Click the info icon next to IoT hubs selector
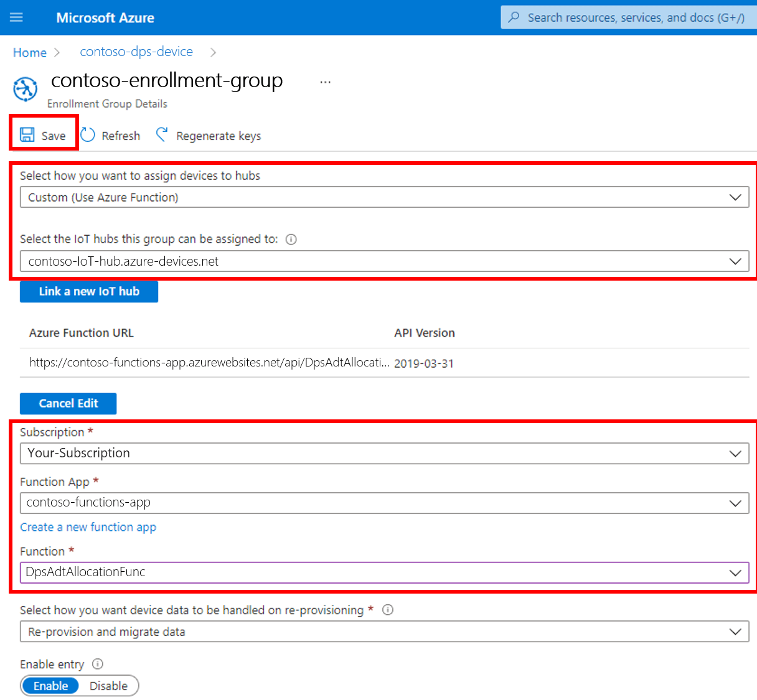 coord(291,239)
